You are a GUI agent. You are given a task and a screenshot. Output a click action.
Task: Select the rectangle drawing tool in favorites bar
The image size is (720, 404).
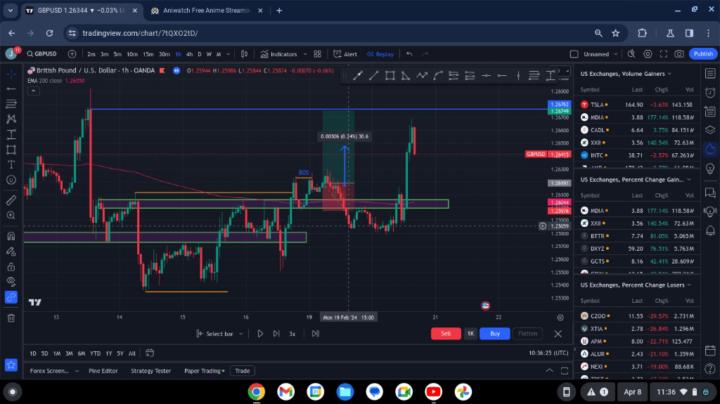coord(390,76)
